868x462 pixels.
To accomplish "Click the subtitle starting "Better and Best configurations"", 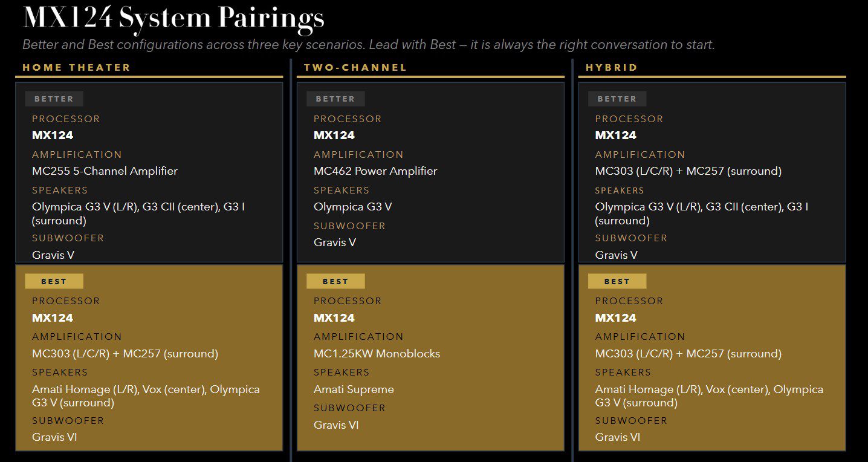I will point(369,45).
